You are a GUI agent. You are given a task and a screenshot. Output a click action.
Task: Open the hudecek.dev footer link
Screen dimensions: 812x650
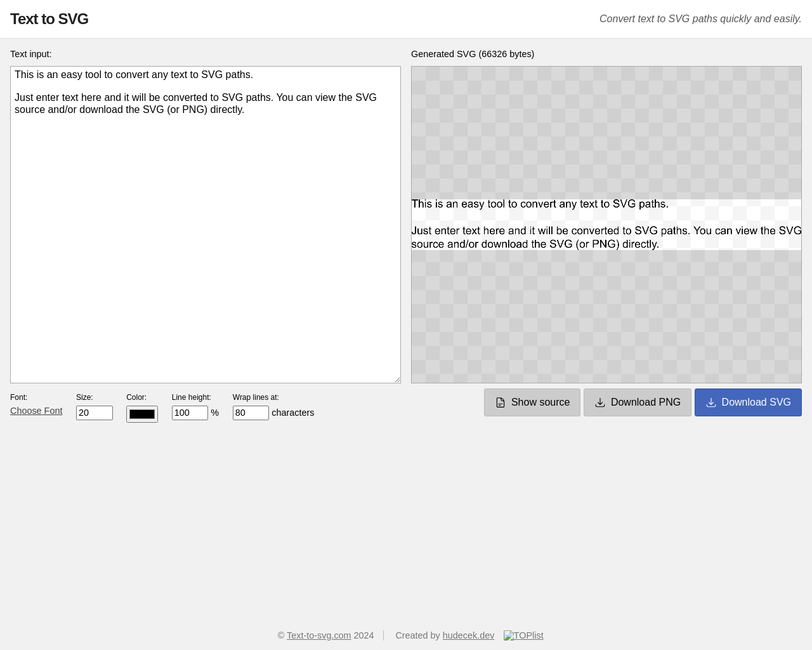coord(468,635)
